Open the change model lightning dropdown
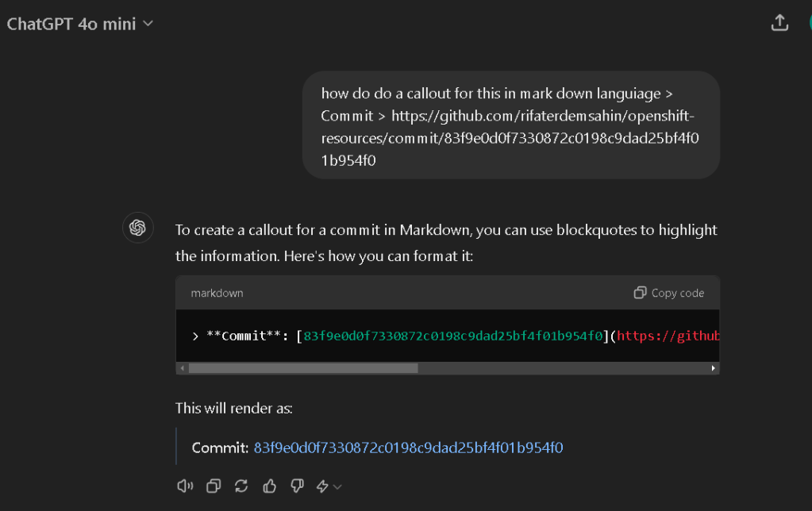Viewport: 812px width, 511px height. coord(329,486)
